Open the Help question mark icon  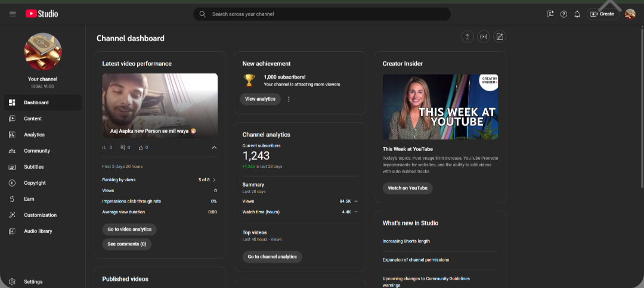[x=563, y=14]
